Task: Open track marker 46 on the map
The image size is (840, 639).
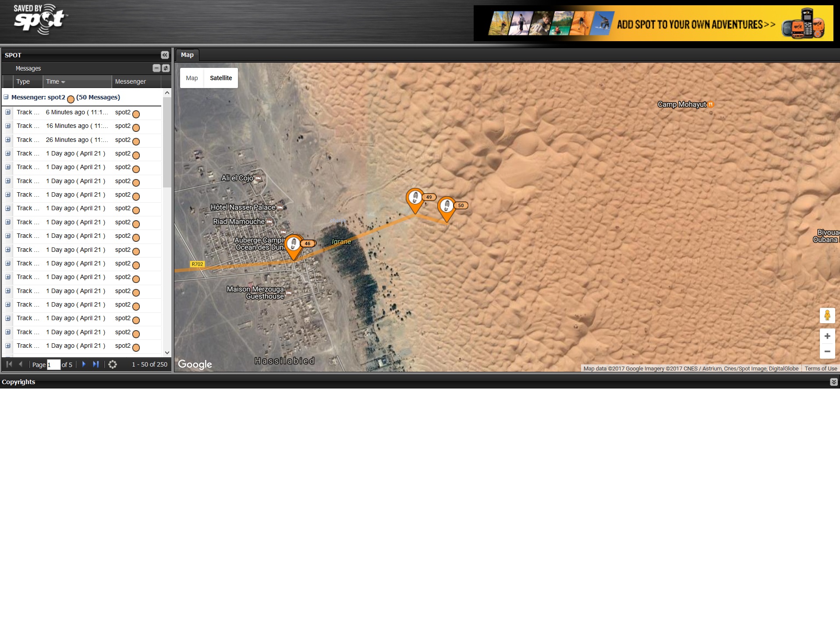Action: point(294,247)
